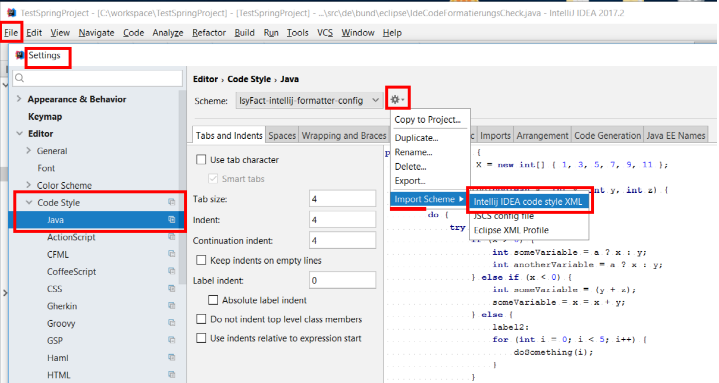The width and height of the screenshot is (719, 383).
Task: Open the scheme gear actions menu
Action: coord(397,99)
